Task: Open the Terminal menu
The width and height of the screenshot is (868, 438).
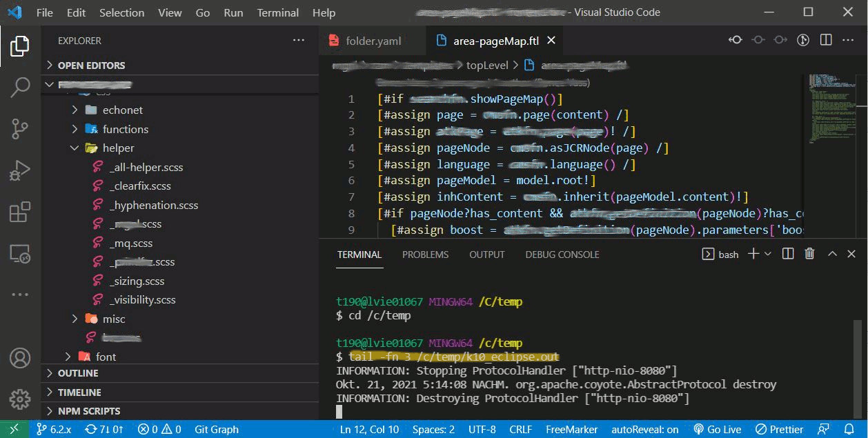Action: [277, 12]
